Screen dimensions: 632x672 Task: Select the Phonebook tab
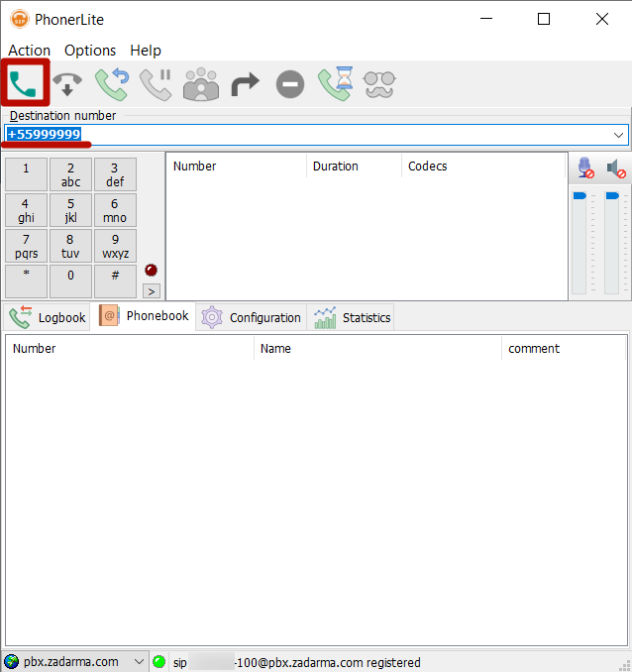(x=144, y=316)
